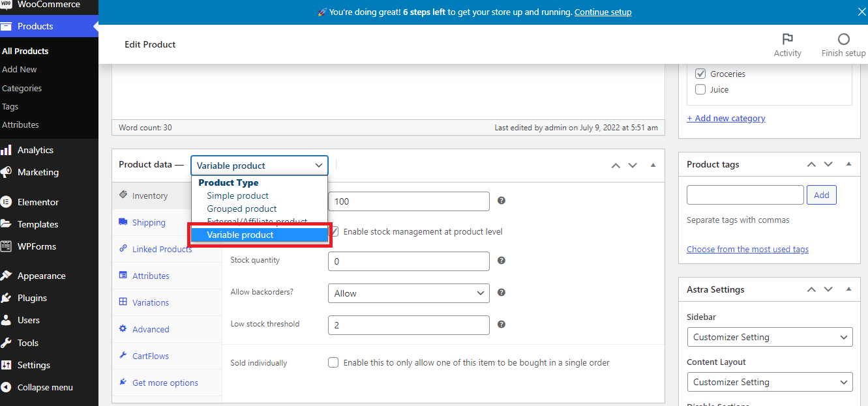868x406 pixels.
Task: Open Analytics in the admin sidebar
Action: (x=35, y=150)
